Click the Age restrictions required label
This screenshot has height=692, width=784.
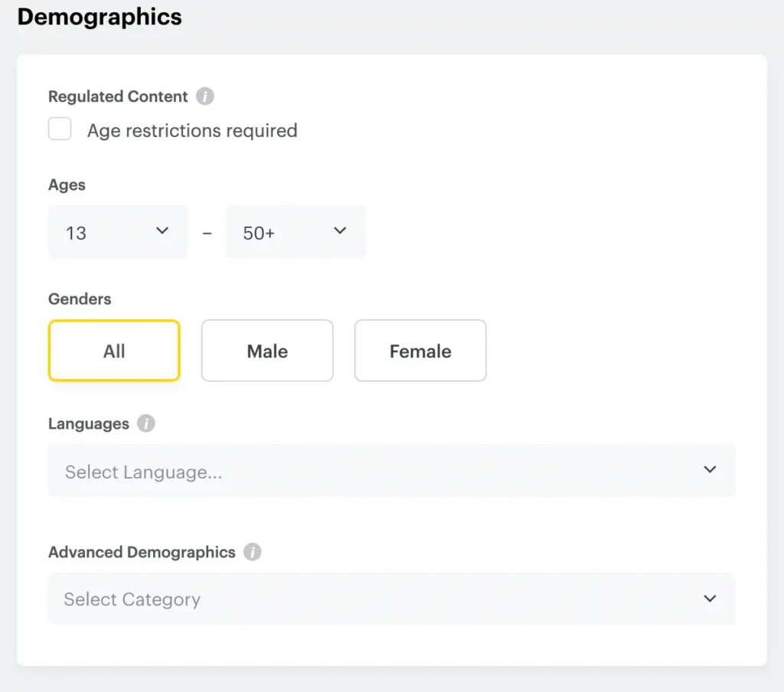192,131
